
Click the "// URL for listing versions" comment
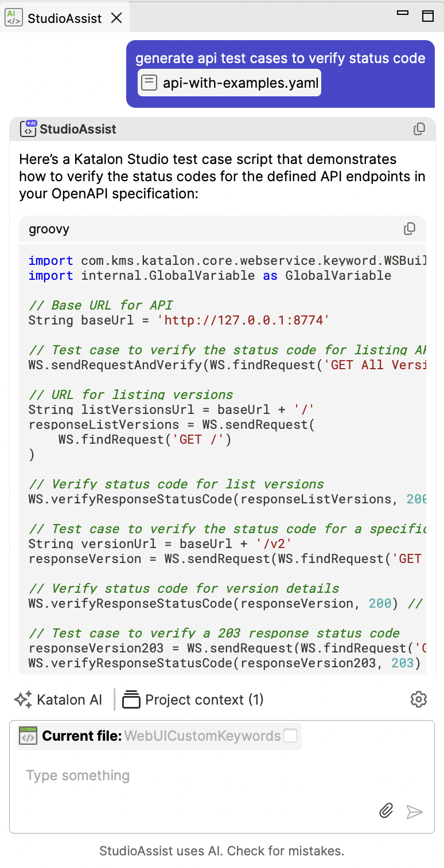click(131, 394)
